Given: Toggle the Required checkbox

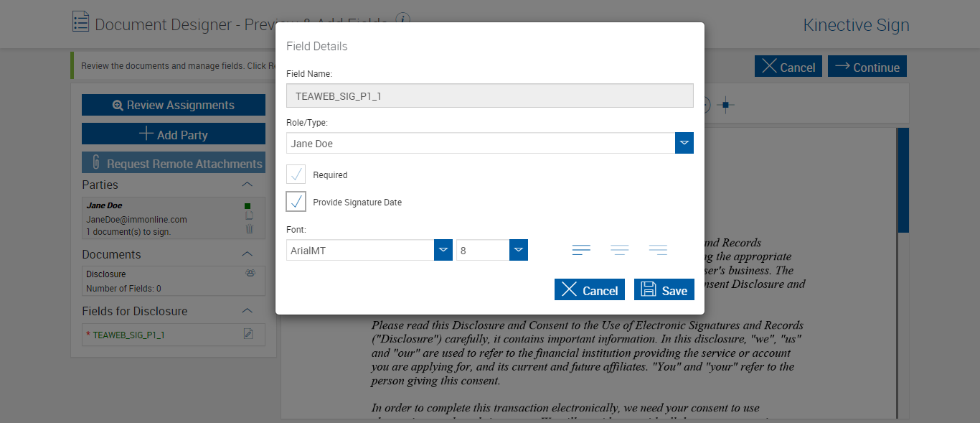Looking at the screenshot, I should tap(296, 175).
